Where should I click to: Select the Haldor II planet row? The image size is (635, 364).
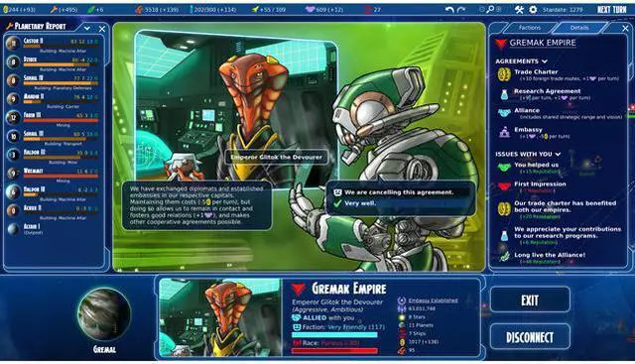coord(53,192)
